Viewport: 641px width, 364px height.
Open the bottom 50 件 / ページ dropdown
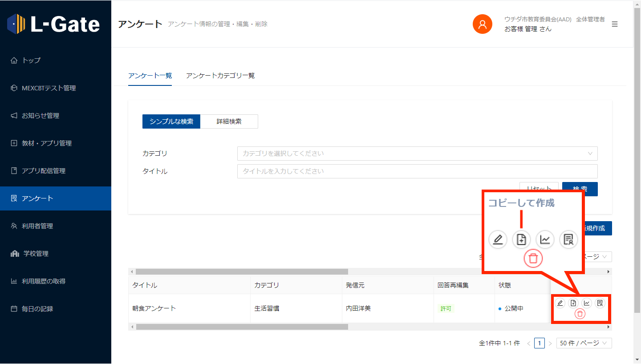tap(584, 343)
